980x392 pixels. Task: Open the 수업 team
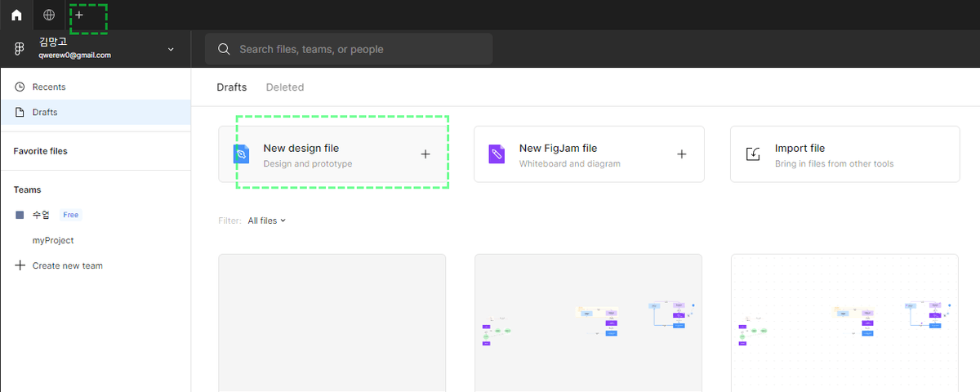coord(41,215)
